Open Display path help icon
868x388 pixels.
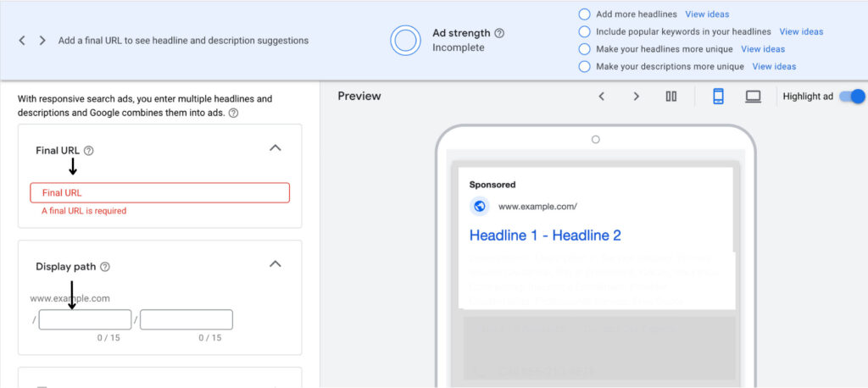105,267
